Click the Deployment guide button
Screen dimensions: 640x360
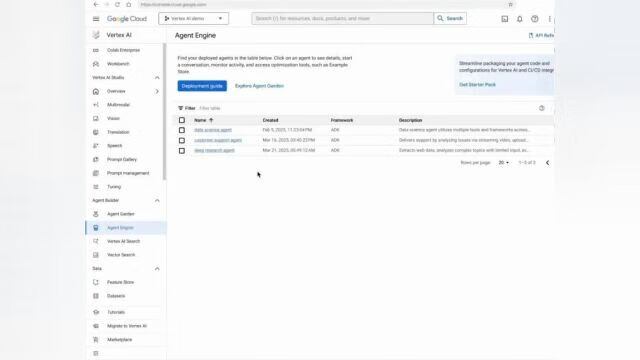coord(202,86)
